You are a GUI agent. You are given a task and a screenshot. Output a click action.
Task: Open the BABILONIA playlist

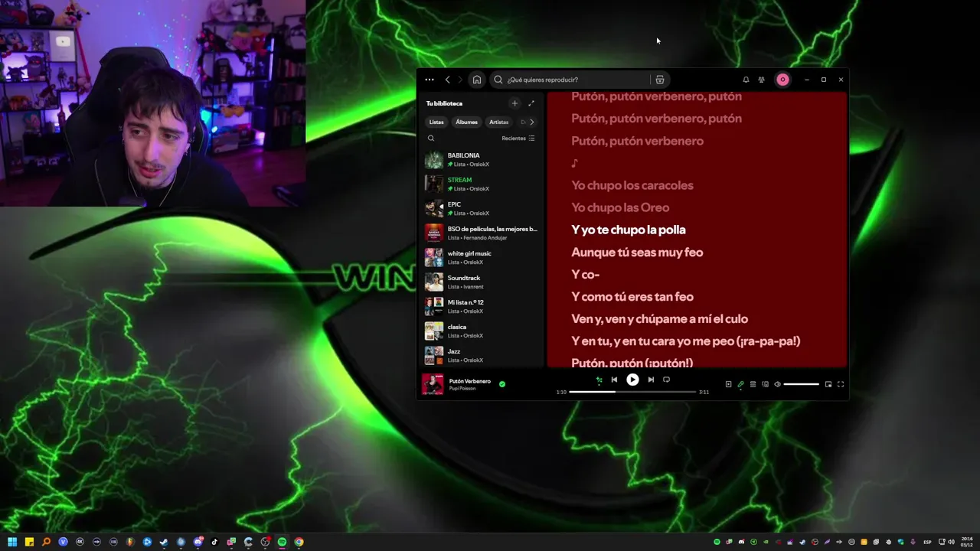[482, 160]
